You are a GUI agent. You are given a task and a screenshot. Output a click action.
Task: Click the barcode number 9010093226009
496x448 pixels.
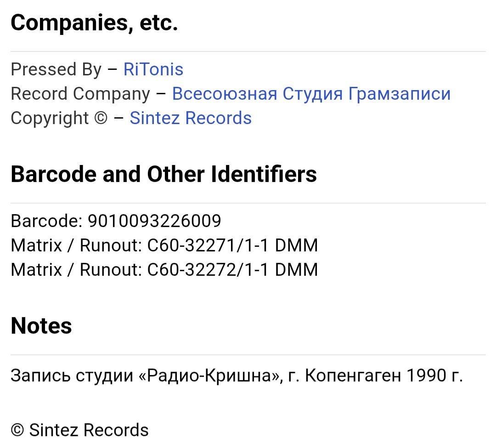pyautogui.click(x=154, y=221)
